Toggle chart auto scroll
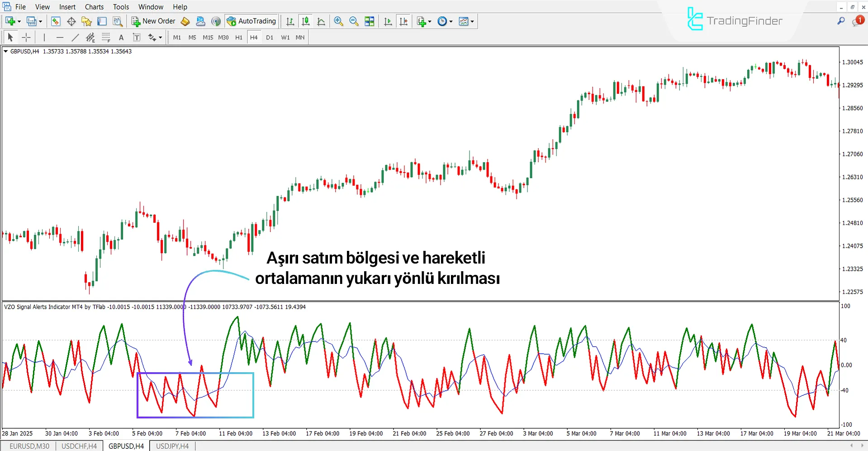868x451 pixels. 387,21
